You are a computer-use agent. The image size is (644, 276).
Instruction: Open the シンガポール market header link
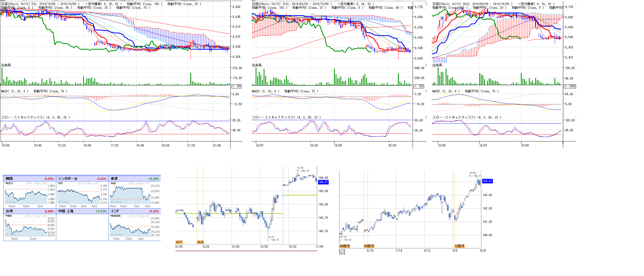point(68,179)
